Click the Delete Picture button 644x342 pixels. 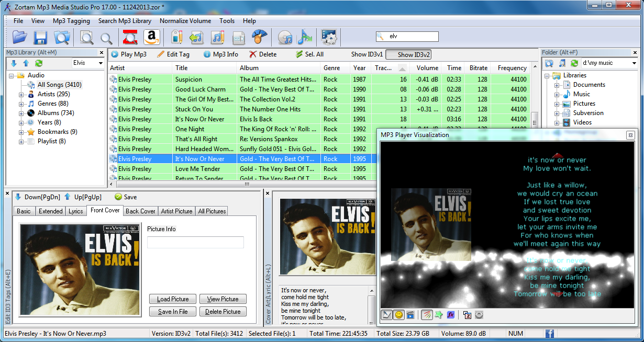(x=223, y=312)
